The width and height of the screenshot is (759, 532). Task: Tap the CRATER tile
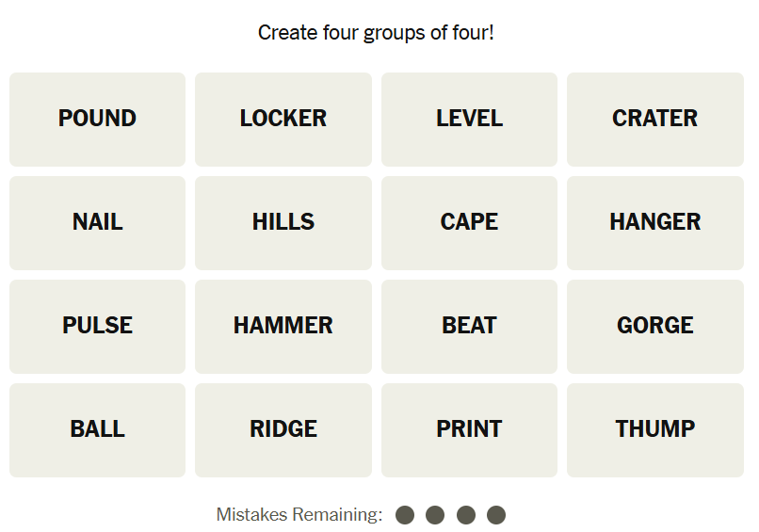click(654, 119)
